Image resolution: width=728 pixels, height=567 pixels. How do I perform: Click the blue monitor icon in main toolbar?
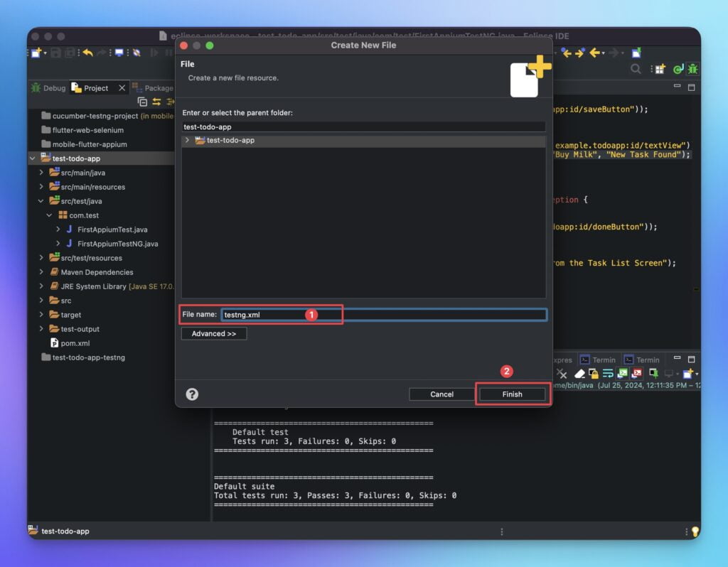(x=119, y=53)
